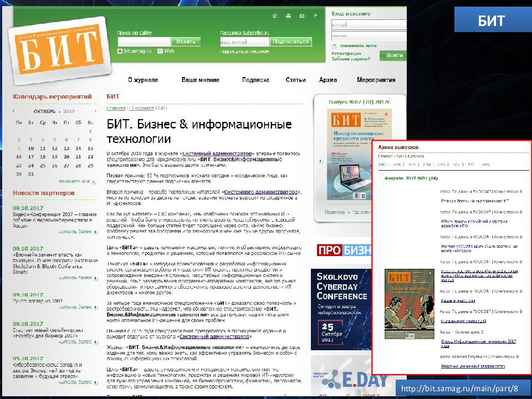The width and height of the screenshot is (532, 399).
Task: Select October 25 in the calendar
Action: point(43,166)
